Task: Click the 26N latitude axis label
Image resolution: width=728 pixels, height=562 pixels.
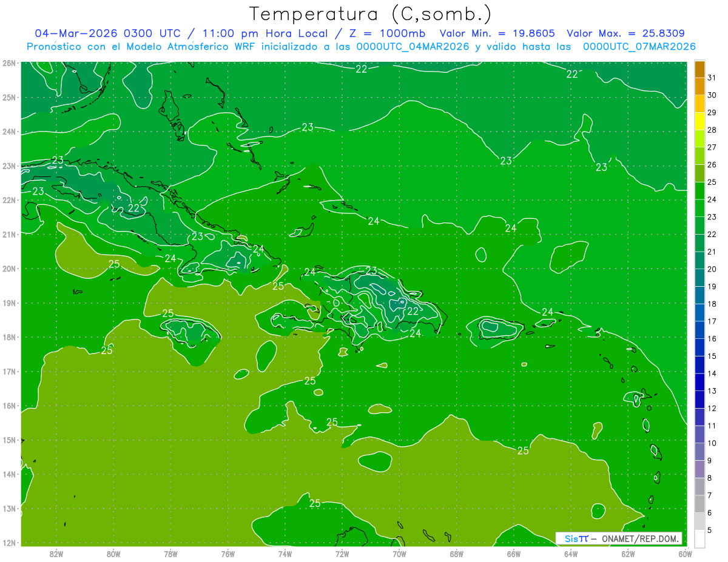Action: pyautogui.click(x=8, y=63)
